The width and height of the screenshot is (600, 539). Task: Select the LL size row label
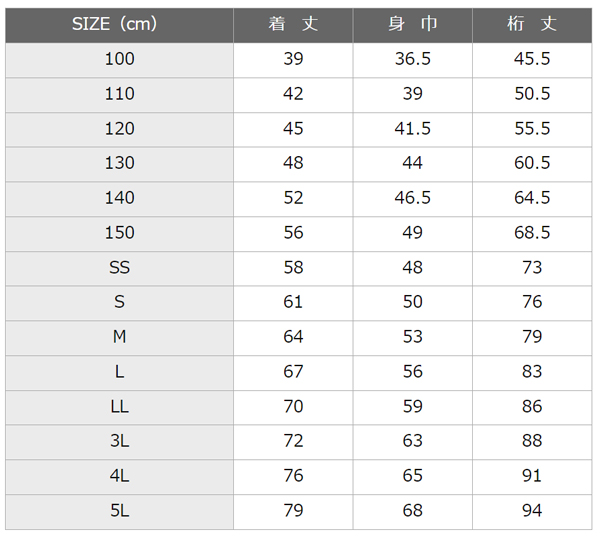119,406
